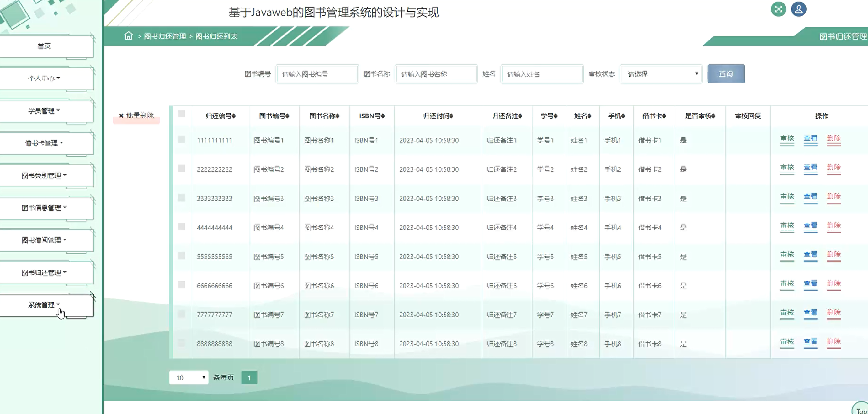Sort by 借书卡 column arrows

click(664, 116)
